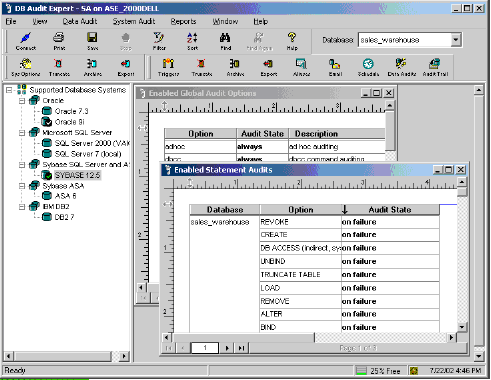Open the Data Audit menu
This screenshot has height=380, width=491.
(x=80, y=22)
